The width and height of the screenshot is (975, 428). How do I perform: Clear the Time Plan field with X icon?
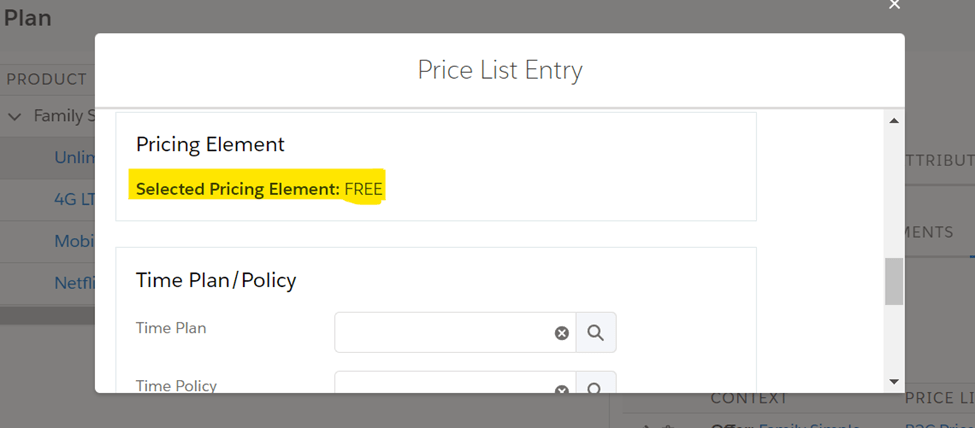562,333
